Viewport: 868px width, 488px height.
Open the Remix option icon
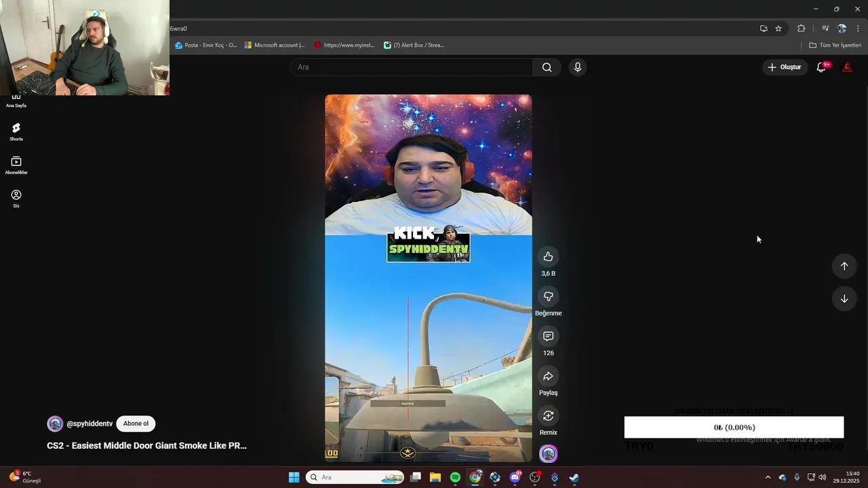pyautogui.click(x=548, y=415)
